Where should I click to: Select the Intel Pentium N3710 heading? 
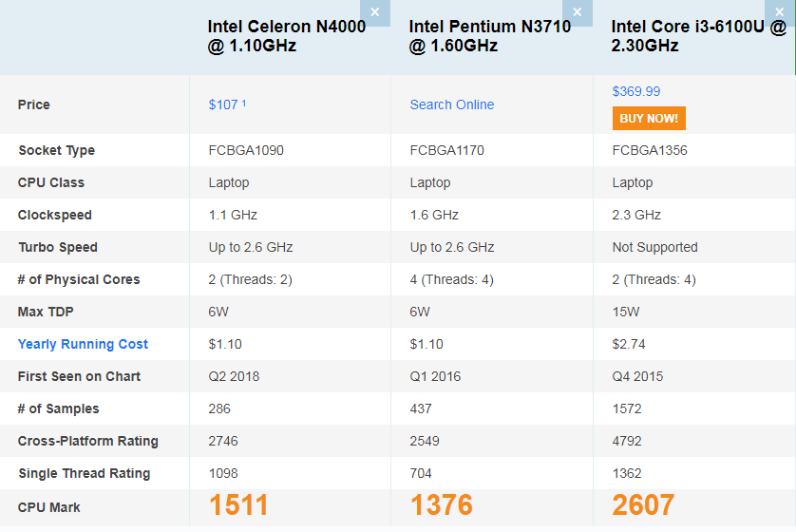pos(490,36)
